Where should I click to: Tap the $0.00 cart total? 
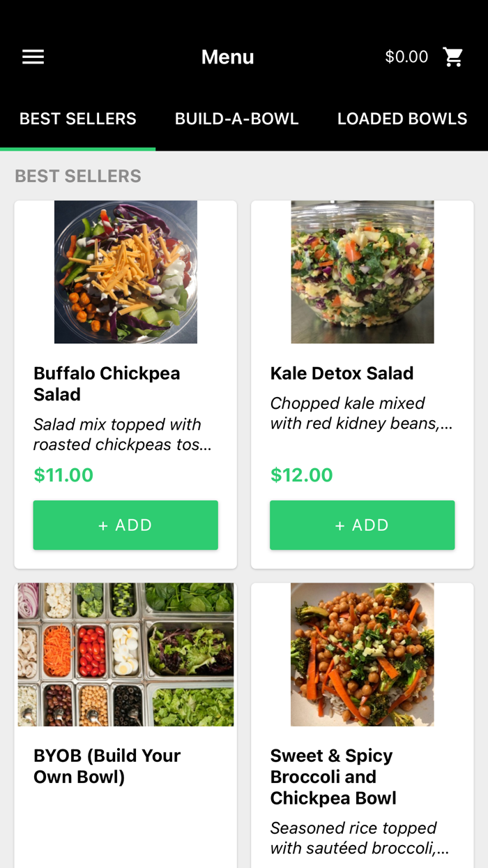pos(406,57)
